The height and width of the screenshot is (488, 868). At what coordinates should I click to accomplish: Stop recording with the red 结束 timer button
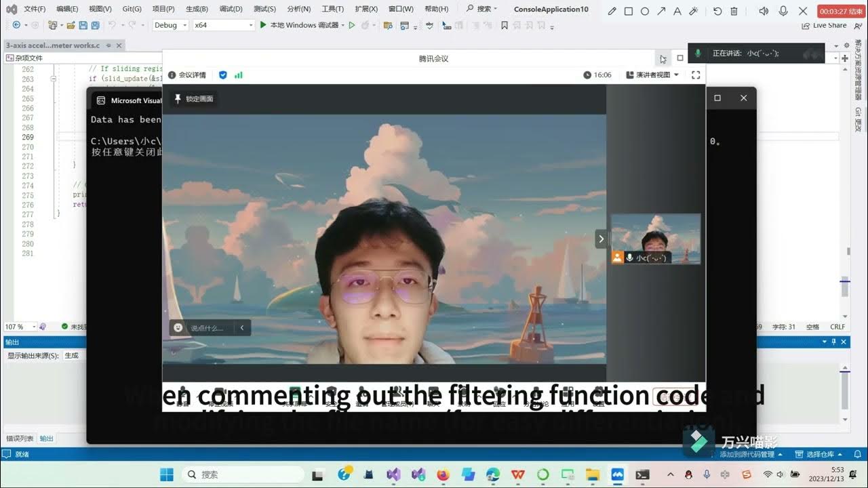841,11
